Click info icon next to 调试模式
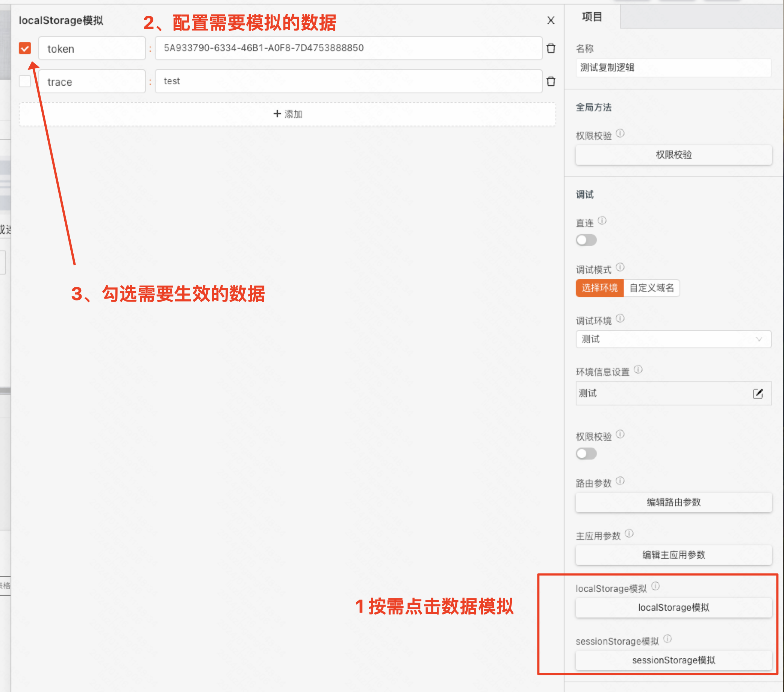Screen dimensions: 784x692 (620, 267)
